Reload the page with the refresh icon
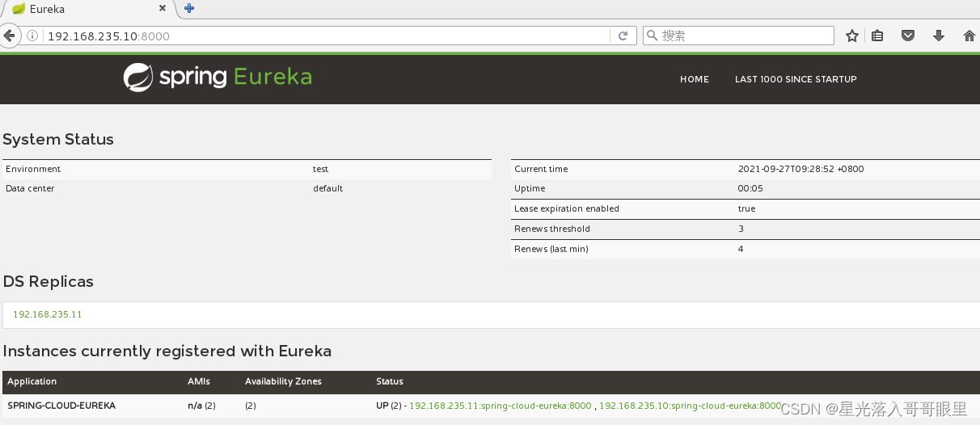 pos(623,36)
